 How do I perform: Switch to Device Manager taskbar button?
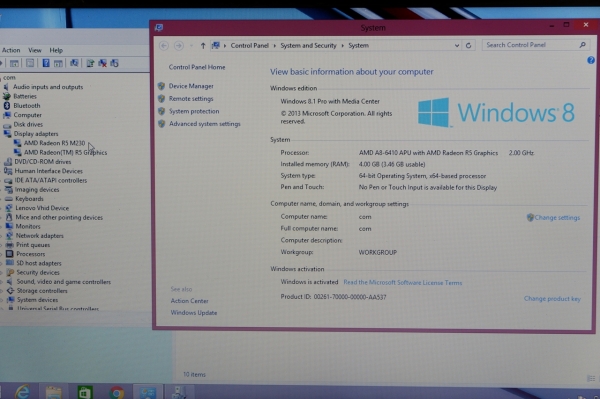[x=179, y=392]
